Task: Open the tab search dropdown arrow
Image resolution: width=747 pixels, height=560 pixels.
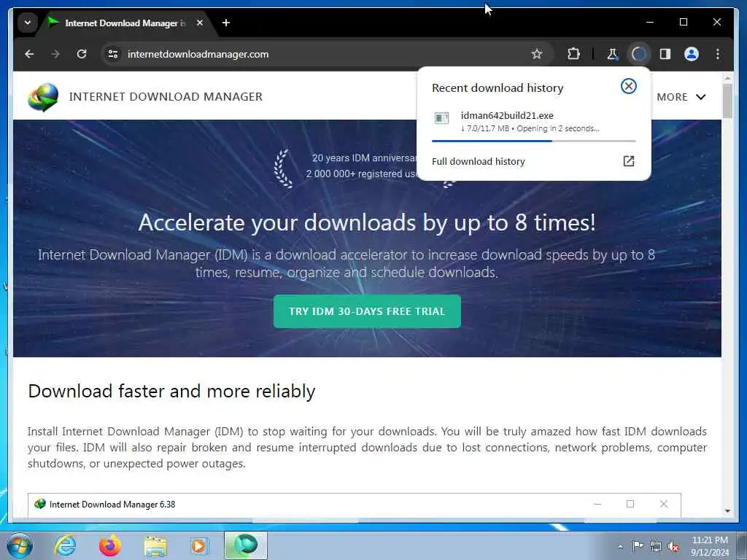Action: (28, 23)
